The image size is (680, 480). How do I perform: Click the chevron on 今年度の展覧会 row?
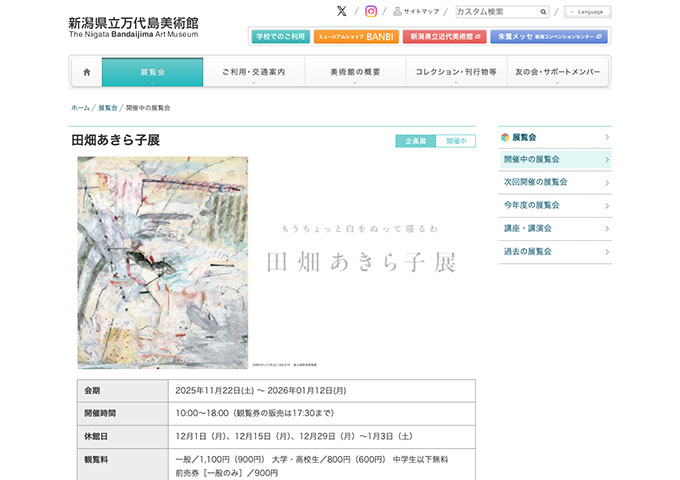coord(607,206)
